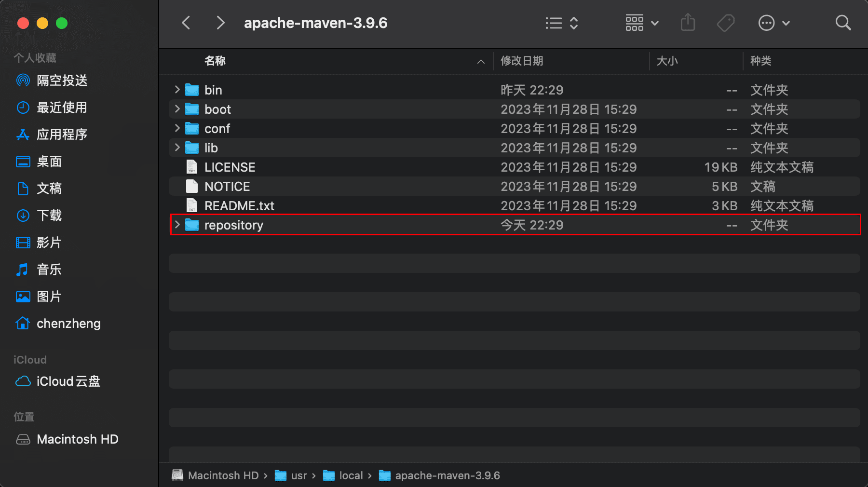Go forward with the right arrow button
868x487 pixels.
[220, 23]
